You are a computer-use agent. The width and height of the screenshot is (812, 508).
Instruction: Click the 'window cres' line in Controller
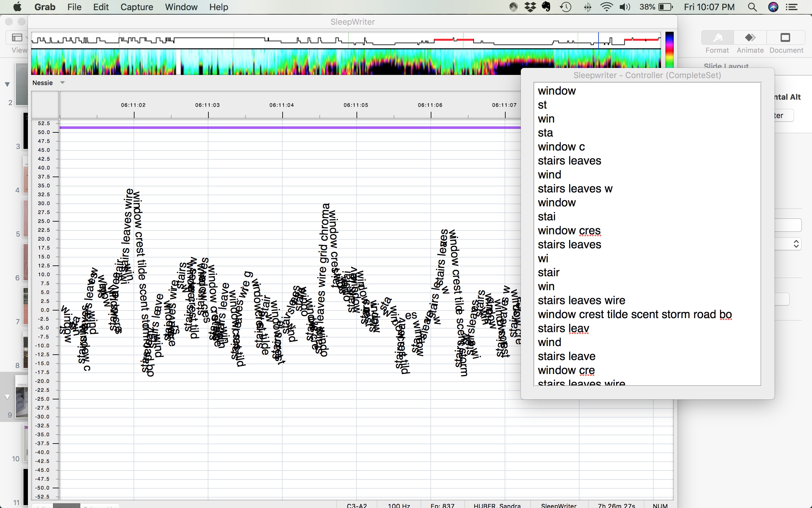coord(569,231)
